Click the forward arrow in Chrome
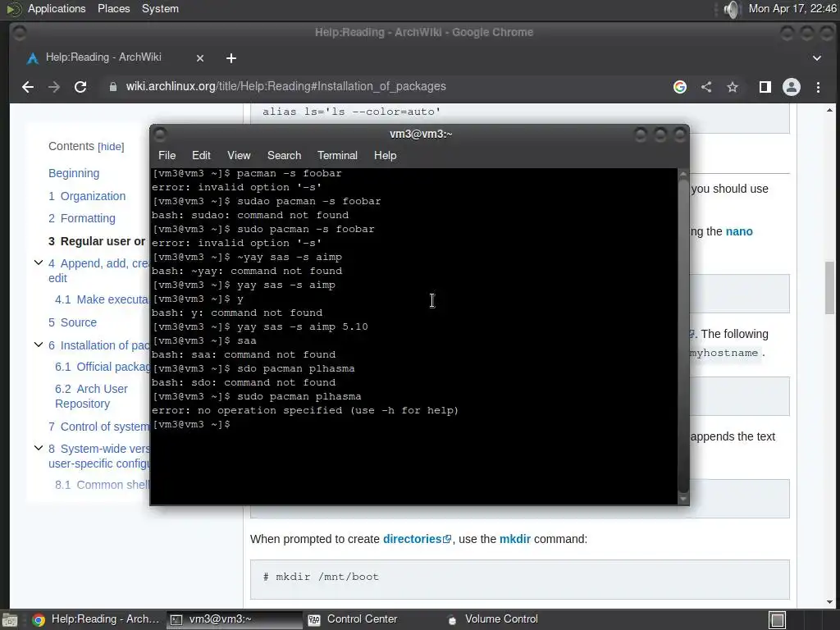840x630 pixels. coord(53,87)
